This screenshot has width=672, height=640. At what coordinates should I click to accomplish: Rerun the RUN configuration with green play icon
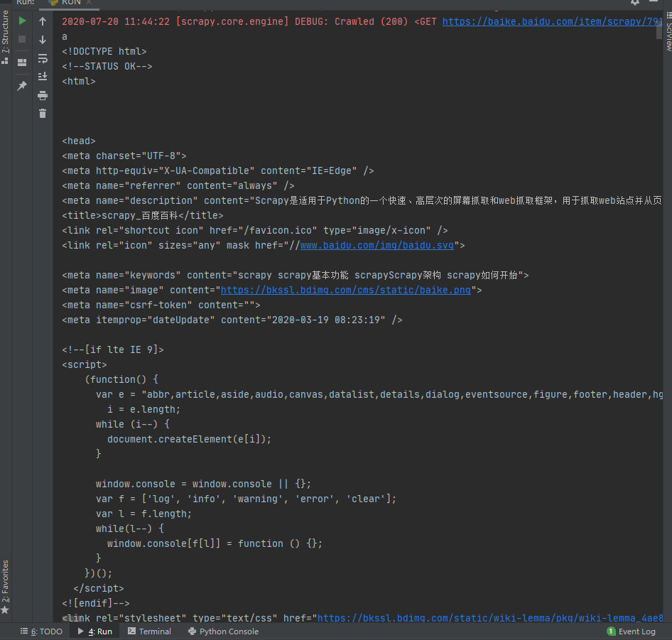[x=22, y=21]
